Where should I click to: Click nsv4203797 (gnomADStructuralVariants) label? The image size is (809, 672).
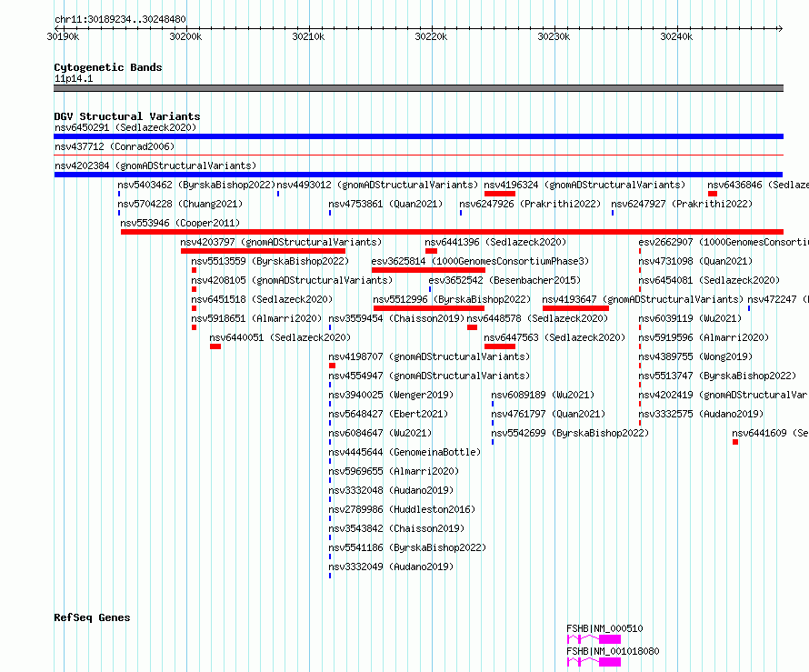coord(281,242)
